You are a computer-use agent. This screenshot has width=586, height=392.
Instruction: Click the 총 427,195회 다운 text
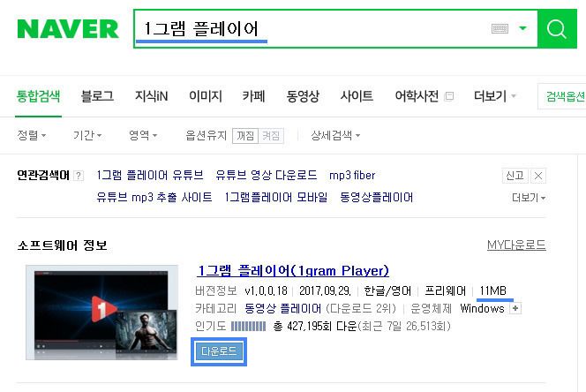(x=315, y=326)
